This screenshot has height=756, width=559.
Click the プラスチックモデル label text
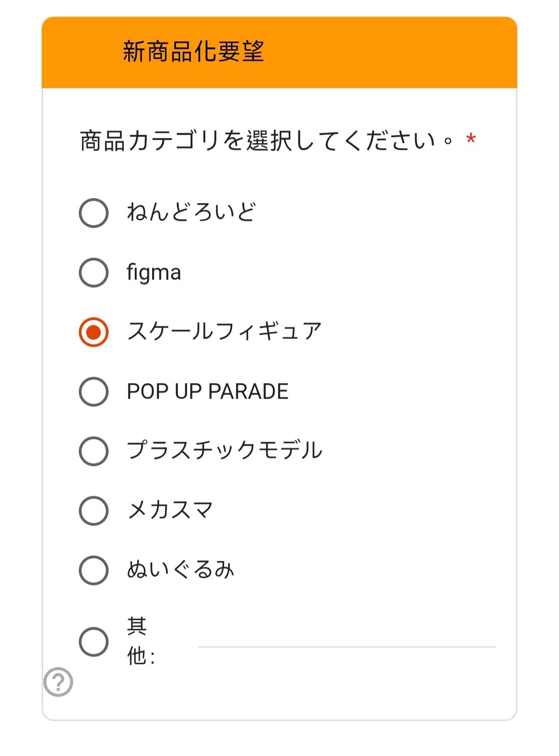[x=225, y=450]
